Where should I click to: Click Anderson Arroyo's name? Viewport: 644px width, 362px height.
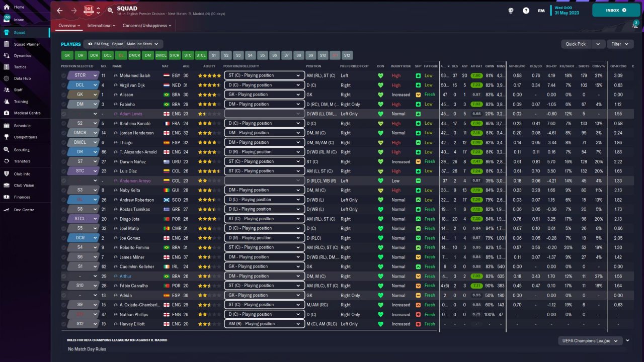point(136,180)
